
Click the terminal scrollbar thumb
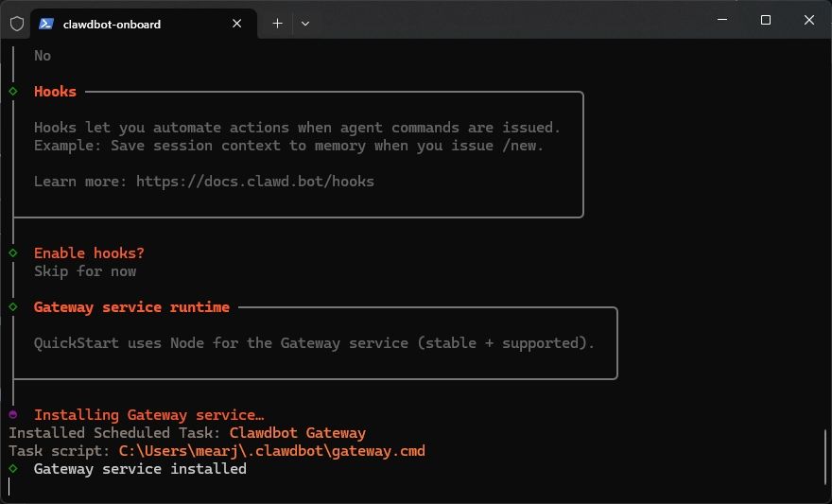coord(825,458)
